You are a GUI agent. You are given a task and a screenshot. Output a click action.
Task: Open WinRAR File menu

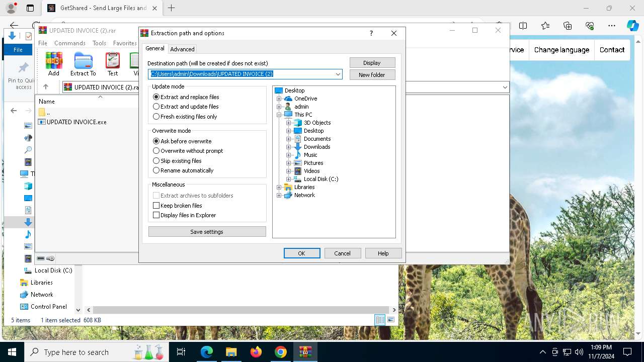(43, 43)
